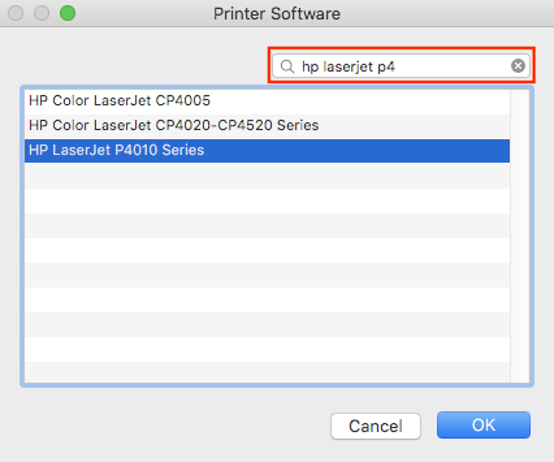
Task: Select the highlighted HP LaserJet P4010 Series
Action: pyautogui.click(x=267, y=151)
